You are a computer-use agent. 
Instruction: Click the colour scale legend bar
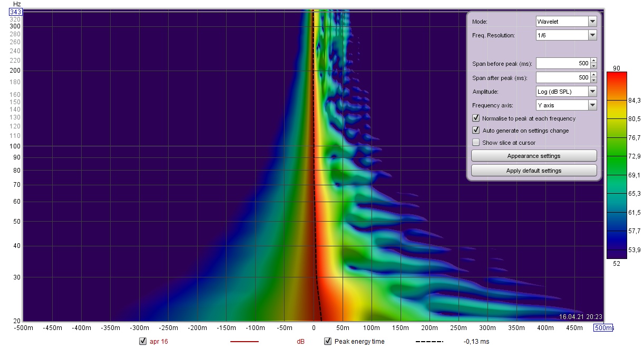[616, 165]
